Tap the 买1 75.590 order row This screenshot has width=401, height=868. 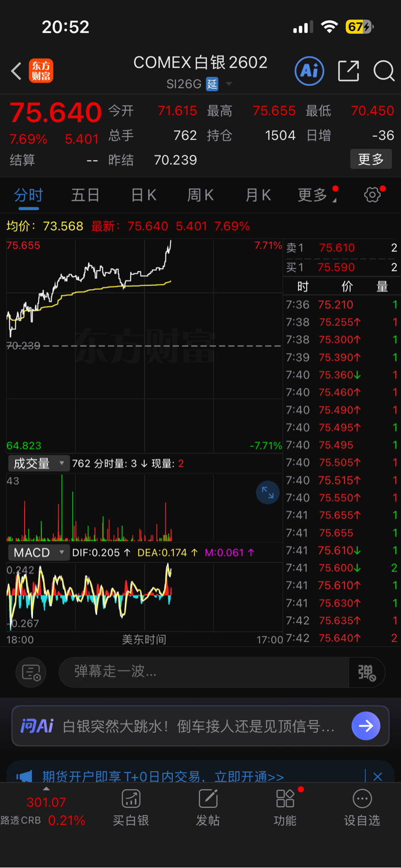point(342,268)
